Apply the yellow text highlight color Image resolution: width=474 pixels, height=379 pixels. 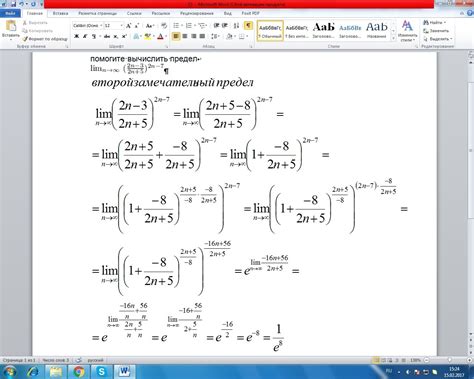(147, 36)
